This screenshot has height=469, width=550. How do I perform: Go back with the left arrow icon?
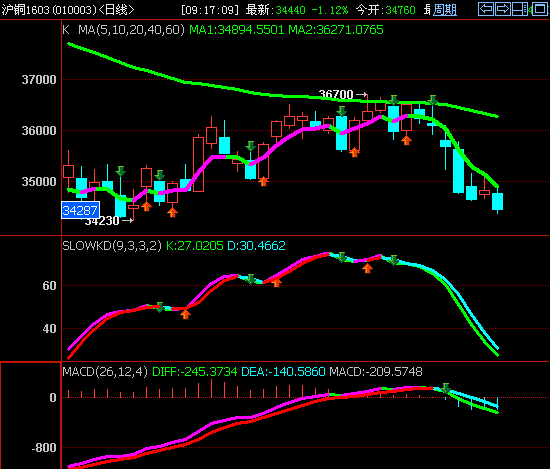pos(486,9)
